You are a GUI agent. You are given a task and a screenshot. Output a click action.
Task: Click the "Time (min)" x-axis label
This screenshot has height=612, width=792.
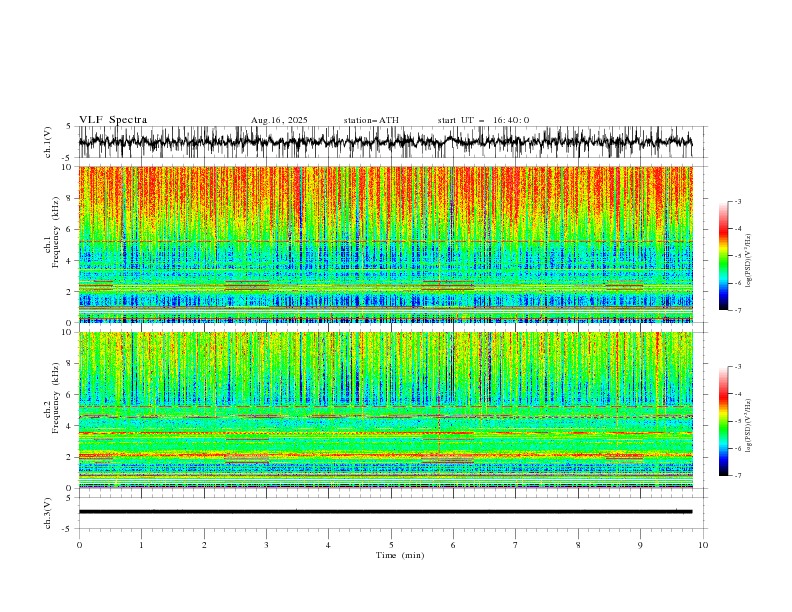tap(400, 555)
